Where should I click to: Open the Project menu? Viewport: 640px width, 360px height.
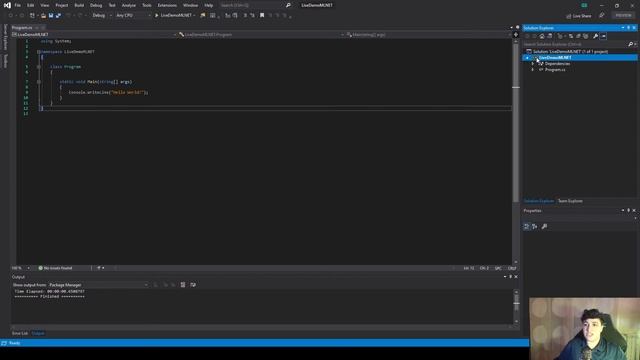[x=62, y=5]
